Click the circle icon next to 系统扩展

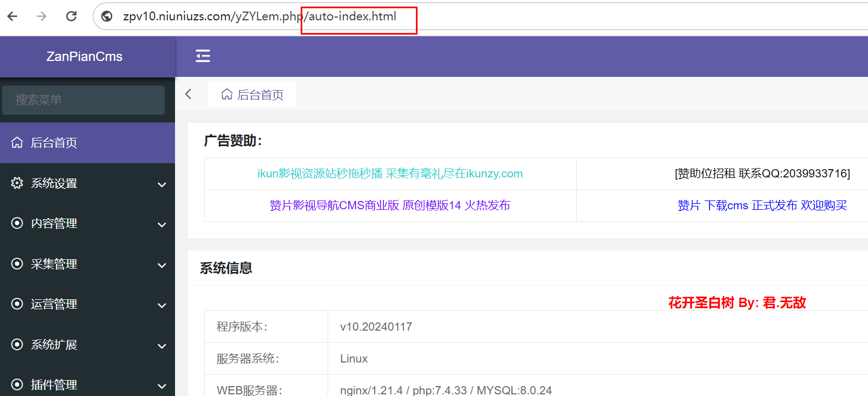coord(17,344)
